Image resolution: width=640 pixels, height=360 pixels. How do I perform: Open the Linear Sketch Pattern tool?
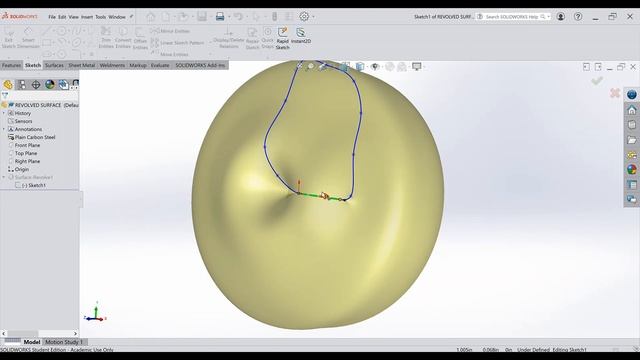pos(178,42)
